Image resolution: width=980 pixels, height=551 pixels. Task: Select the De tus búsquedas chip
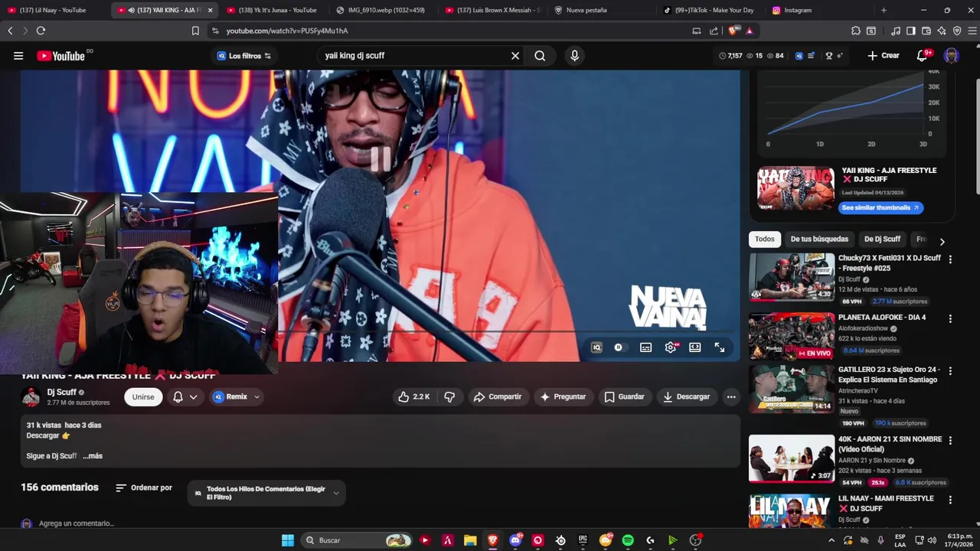tap(819, 239)
